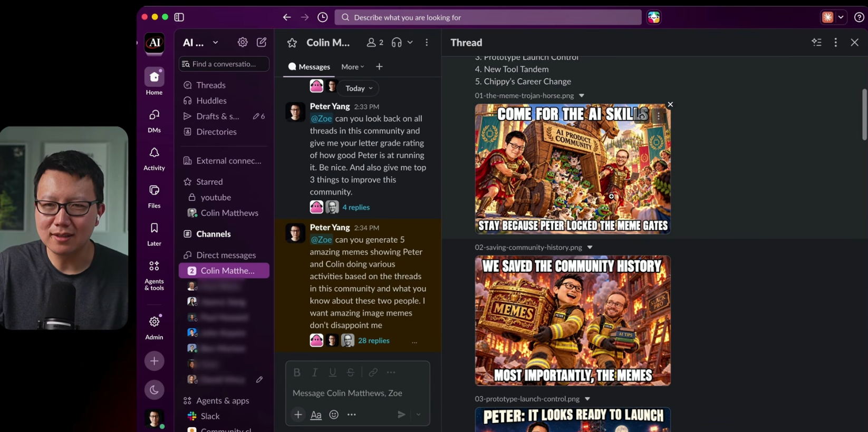Viewport: 868px width, 432px height.
Task: Toggle italic formatting
Action: [x=315, y=372]
